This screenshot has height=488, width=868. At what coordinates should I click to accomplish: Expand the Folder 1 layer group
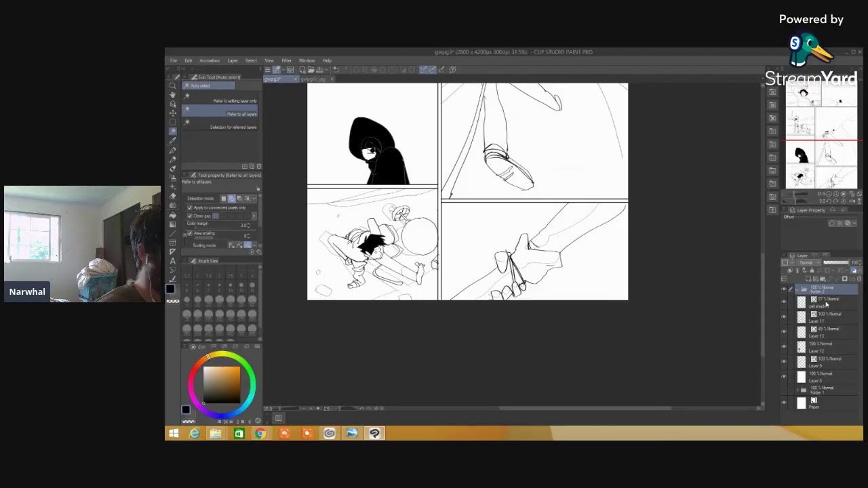click(797, 390)
